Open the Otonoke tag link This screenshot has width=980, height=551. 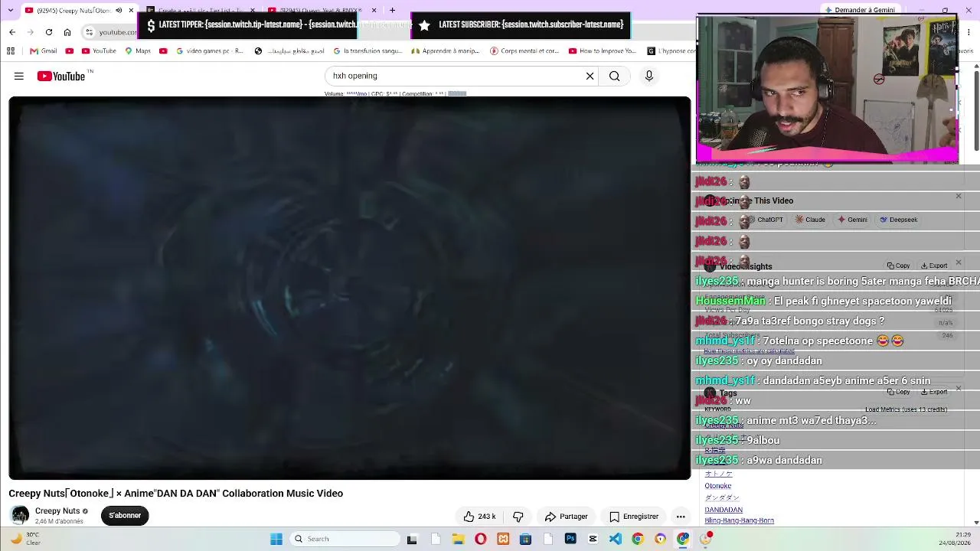pos(718,486)
